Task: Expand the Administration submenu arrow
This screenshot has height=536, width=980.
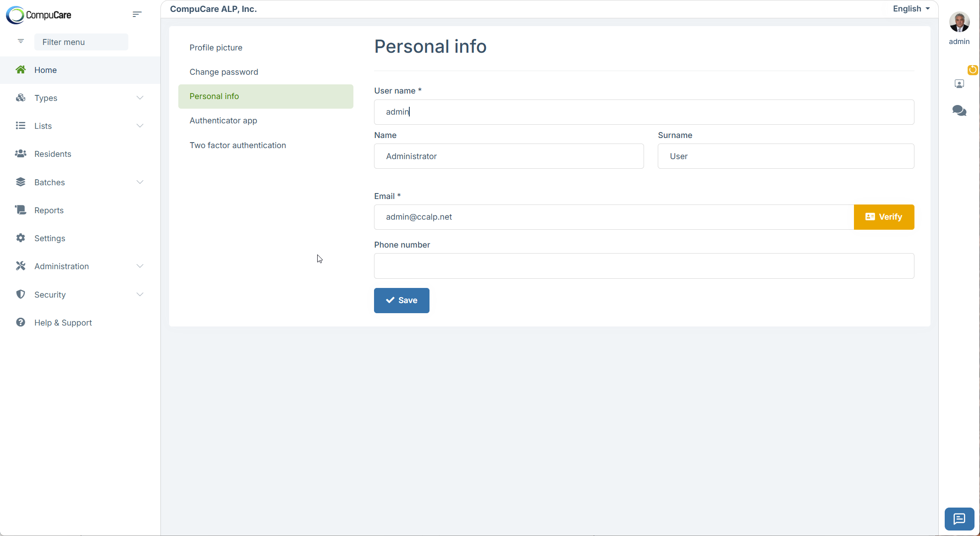Action: (x=140, y=266)
